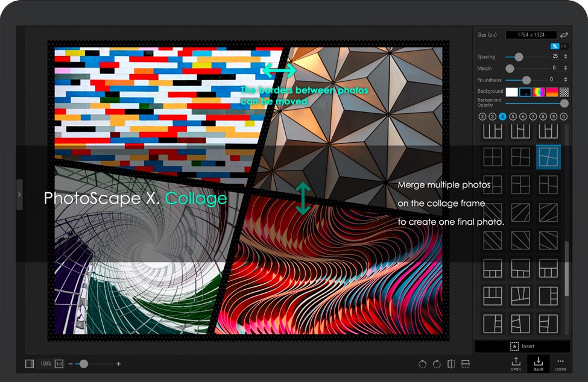Click the size field showing 1764 x 1324
The height and width of the screenshot is (382, 588).
coord(530,35)
